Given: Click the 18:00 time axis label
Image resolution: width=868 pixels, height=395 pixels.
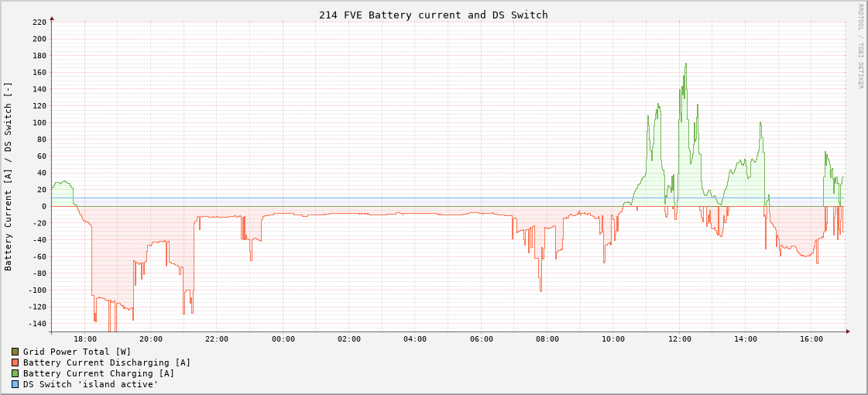Looking at the screenshot, I should [x=85, y=339].
